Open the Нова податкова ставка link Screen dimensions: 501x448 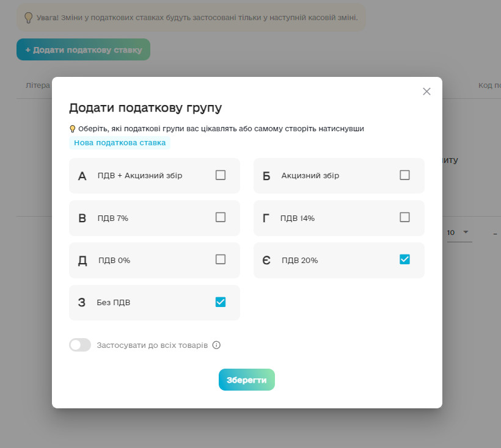[120, 143]
